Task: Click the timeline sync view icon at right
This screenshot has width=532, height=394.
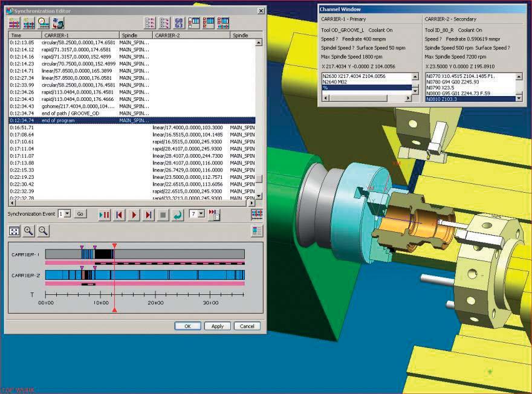Action: point(257,215)
